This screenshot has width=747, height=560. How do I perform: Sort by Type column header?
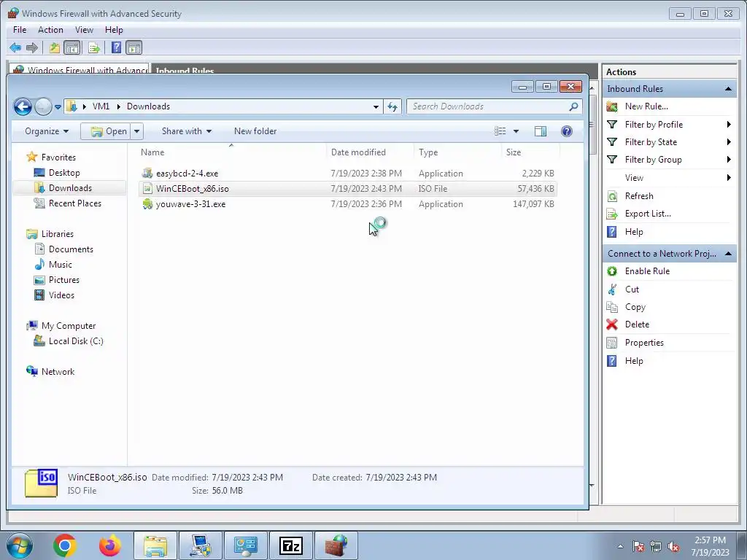point(457,152)
